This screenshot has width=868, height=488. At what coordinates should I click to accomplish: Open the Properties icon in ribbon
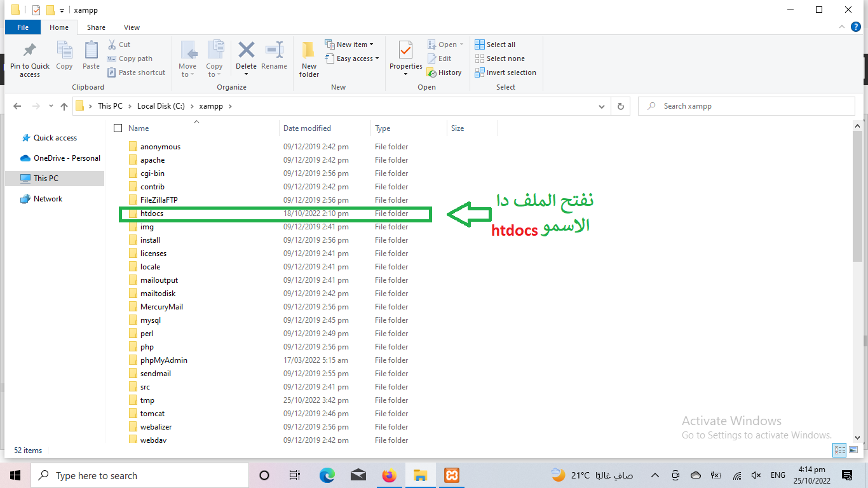pos(405,51)
